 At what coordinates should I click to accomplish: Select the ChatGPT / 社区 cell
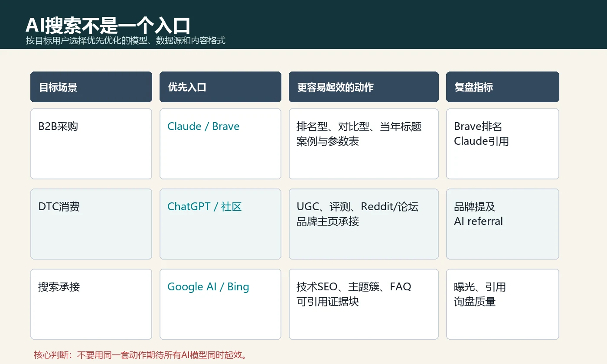click(220, 224)
